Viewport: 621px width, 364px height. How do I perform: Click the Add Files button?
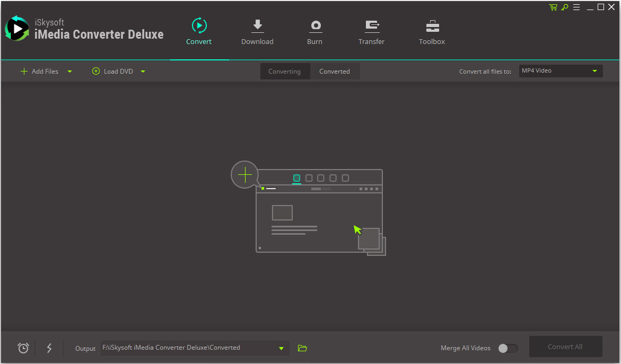click(x=40, y=72)
